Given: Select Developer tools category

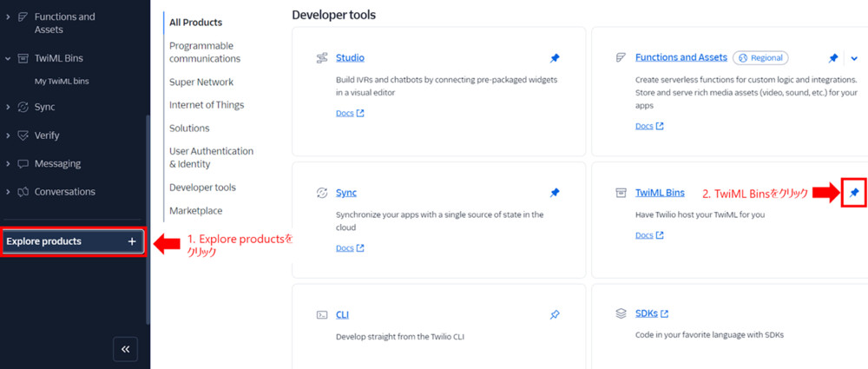Looking at the screenshot, I should 202,188.
